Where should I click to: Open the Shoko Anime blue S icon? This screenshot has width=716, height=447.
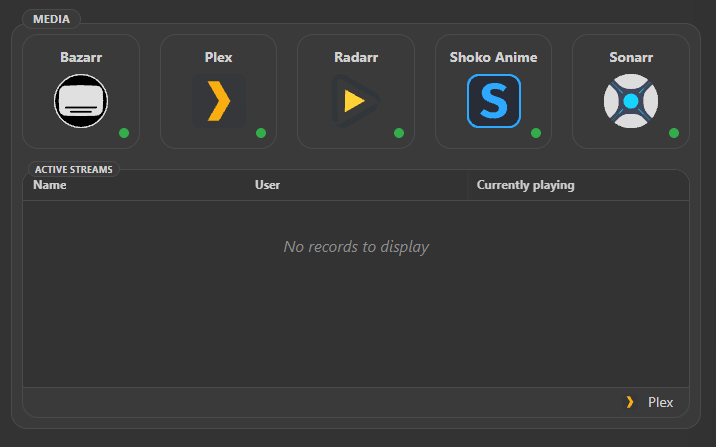click(494, 101)
